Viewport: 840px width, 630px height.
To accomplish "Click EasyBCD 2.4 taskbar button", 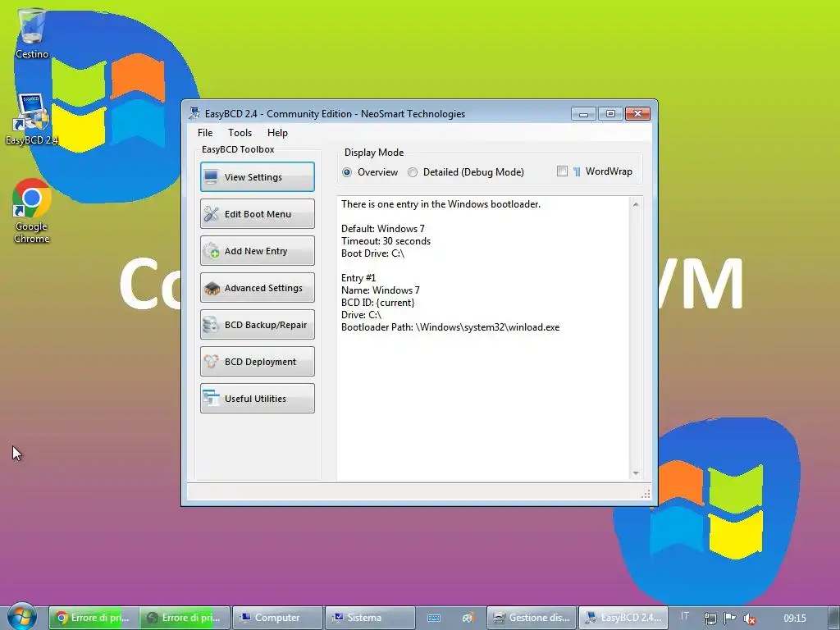I will tap(623, 618).
